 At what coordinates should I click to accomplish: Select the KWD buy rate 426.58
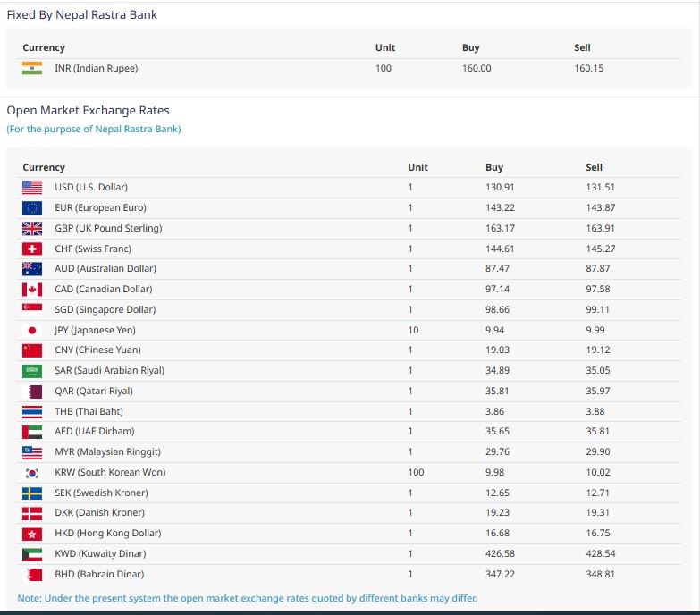[x=500, y=554]
